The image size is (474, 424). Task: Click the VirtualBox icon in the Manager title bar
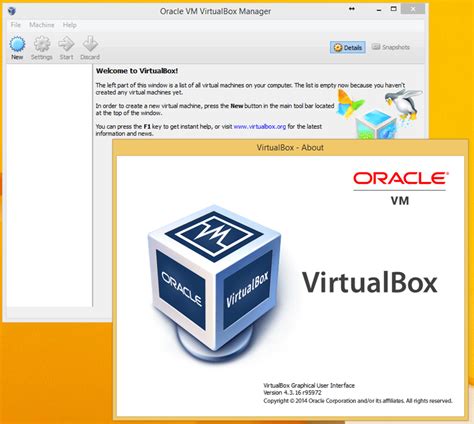[12, 11]
